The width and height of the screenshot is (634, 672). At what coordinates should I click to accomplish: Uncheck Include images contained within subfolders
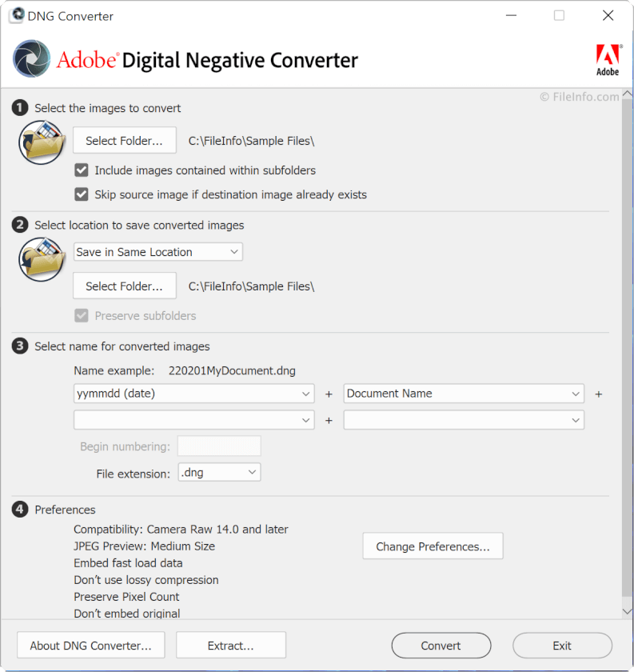pos(82,170)
